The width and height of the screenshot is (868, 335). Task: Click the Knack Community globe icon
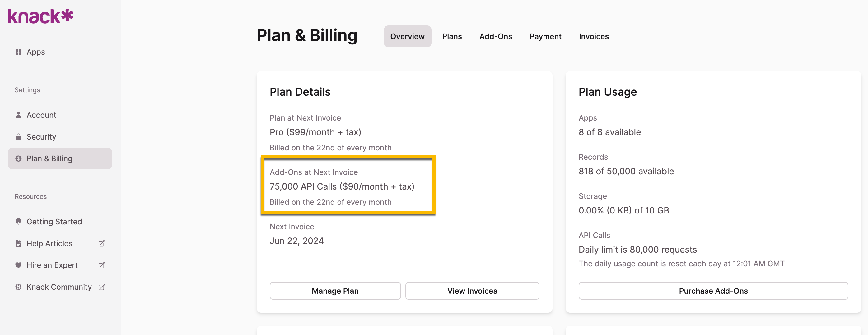pos(19,287)
